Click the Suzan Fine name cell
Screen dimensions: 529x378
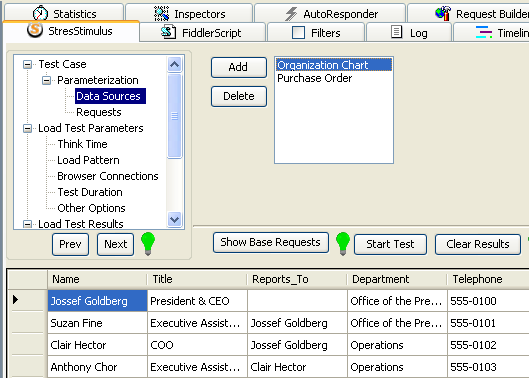coord(98,323)
